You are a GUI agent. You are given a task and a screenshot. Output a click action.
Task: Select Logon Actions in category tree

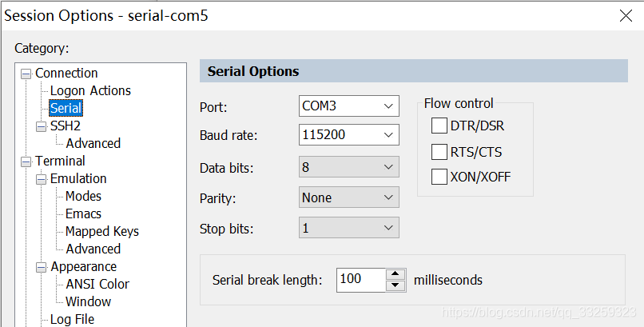pos(90,90)
